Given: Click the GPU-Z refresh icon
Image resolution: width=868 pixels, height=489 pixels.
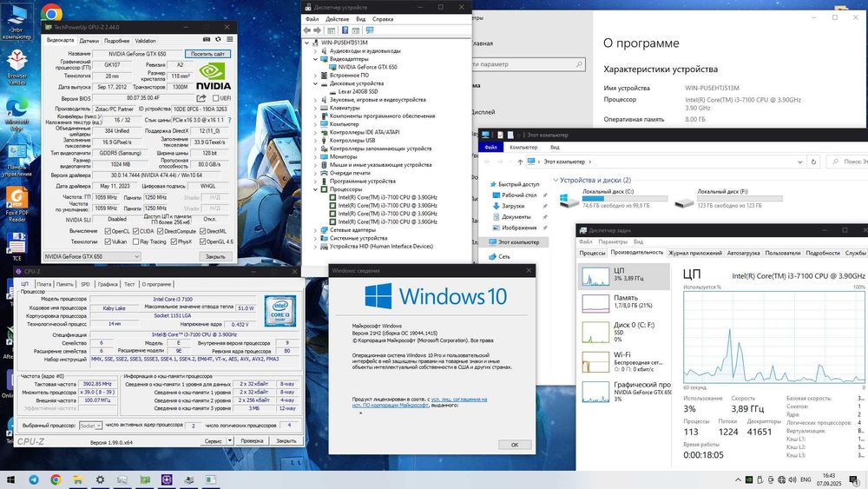Looking at the screenshot, I should pyautogui.click(x=218, y=40).
